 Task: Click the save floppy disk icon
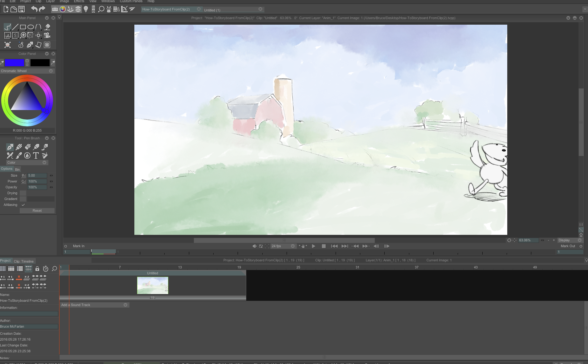tap(21, 9)
